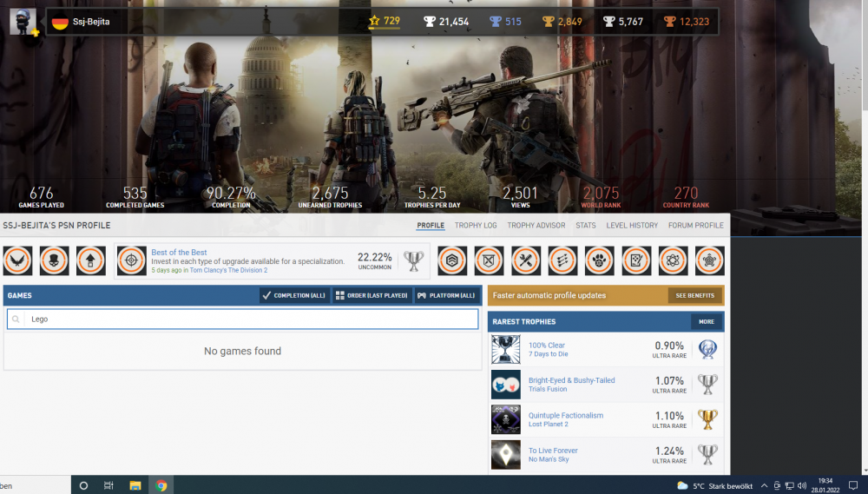Open the 7 Days to Die trophy thumbnail
This screenshot has height=494, width=868.
tap(505, 350)
